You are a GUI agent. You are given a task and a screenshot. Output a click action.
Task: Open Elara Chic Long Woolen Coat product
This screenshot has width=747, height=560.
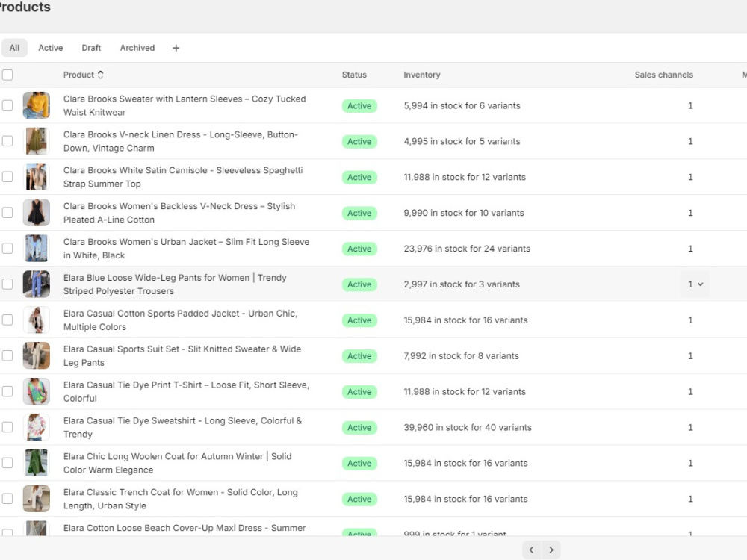coord(177,462)
